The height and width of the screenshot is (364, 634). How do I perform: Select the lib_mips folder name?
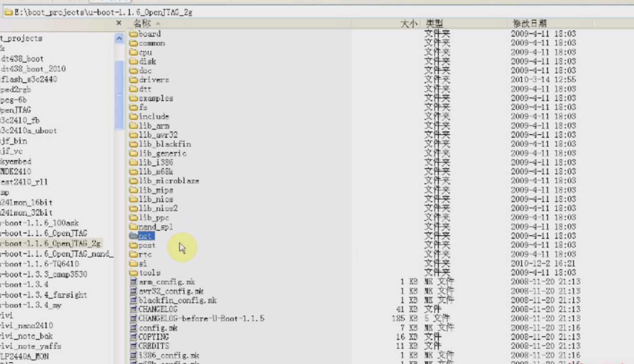[x=156, y=190]
